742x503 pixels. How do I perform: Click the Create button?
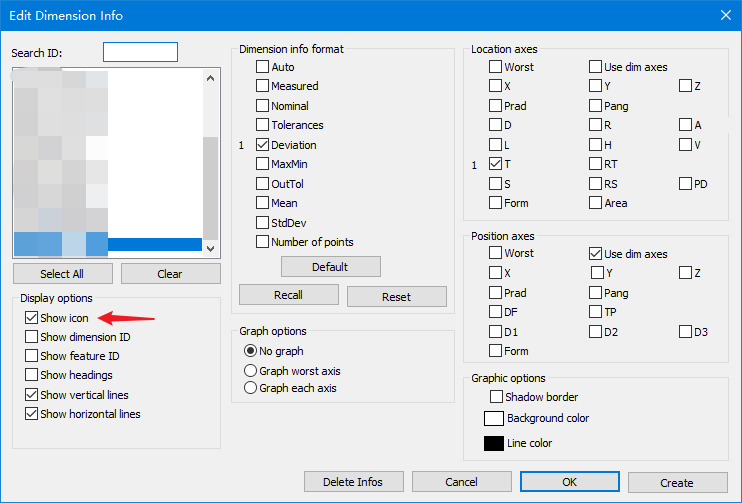tap(677, 483)
